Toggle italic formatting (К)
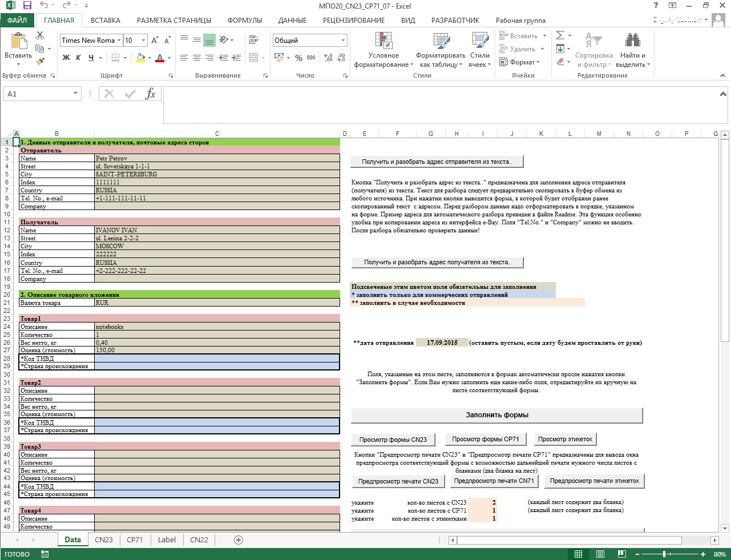The height and width of the screenshot is (560, 731). coord(78,58)
